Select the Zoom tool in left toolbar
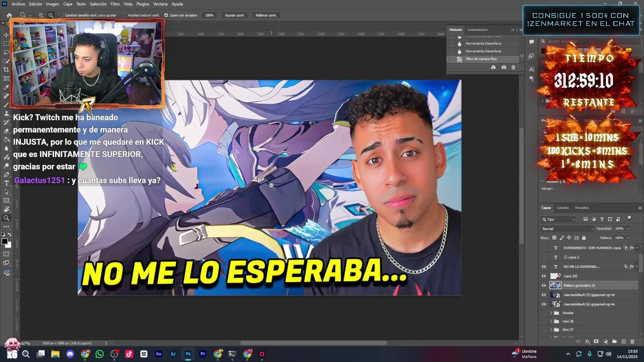644x362 pixels. pos(7,218)
